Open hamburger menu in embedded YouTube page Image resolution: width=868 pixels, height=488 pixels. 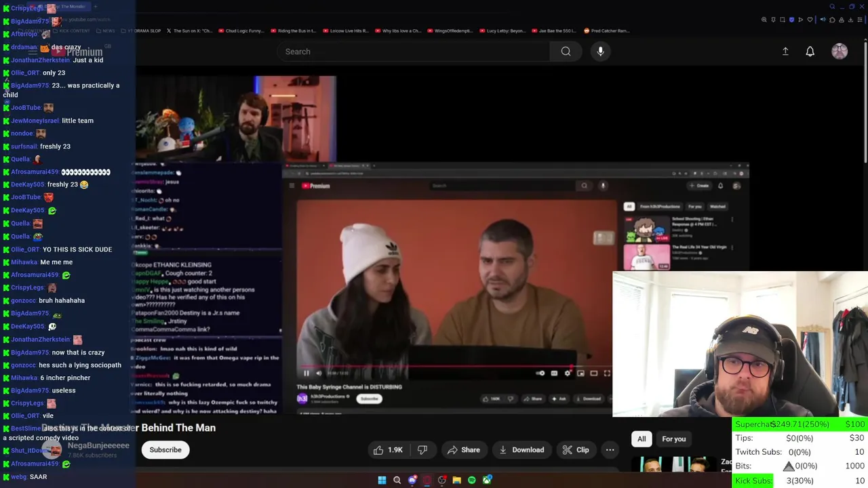click(x=292, y=186)
